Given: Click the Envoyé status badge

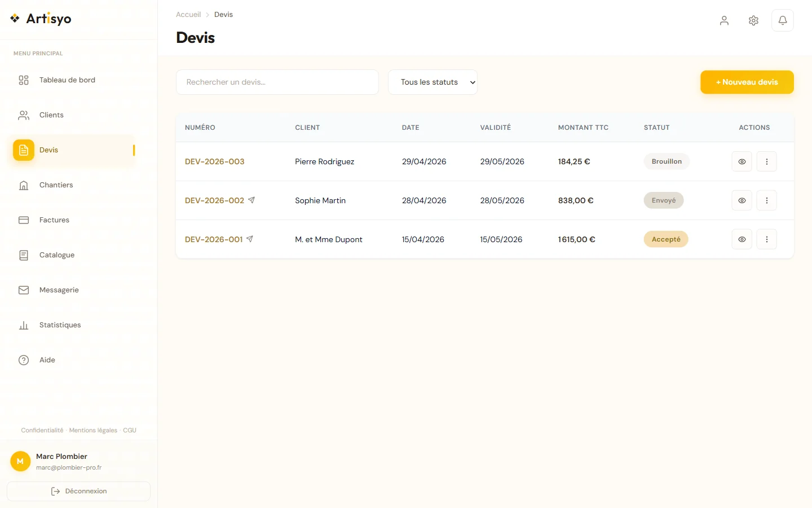Looking at the screenshot, I should click(664, 200).
